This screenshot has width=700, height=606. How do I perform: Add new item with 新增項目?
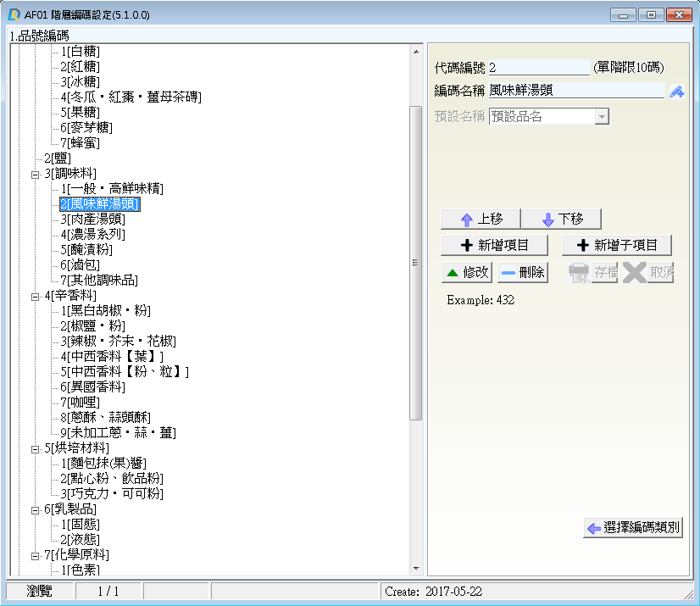pyautogui.click(x=494, y=245)
